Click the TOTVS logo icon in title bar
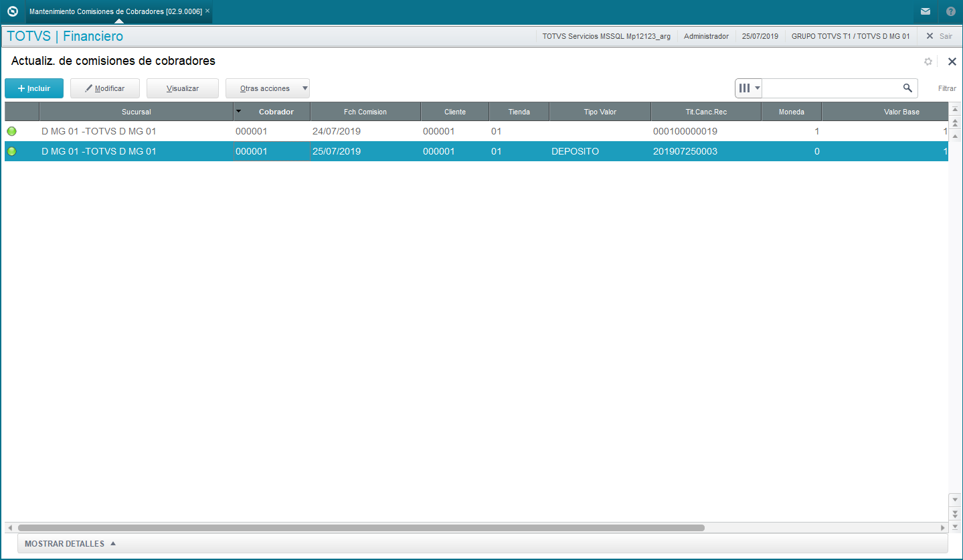 (12, 11)
